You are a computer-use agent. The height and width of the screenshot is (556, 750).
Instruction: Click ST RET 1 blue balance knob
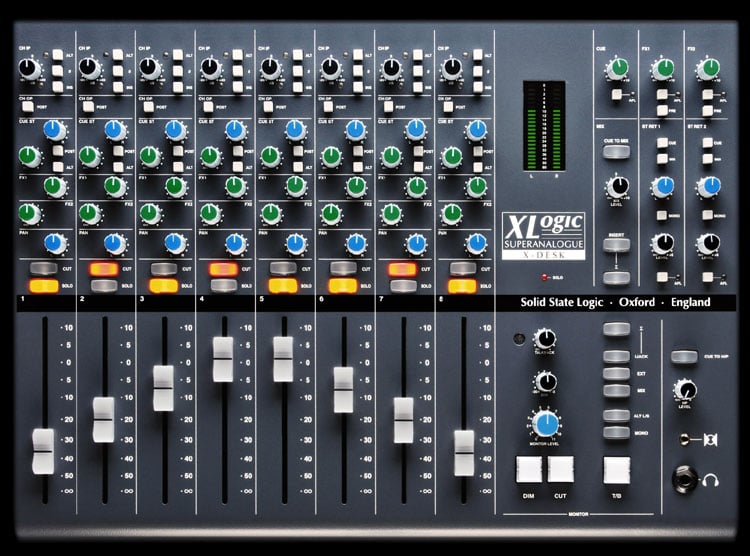click(663, 187)
